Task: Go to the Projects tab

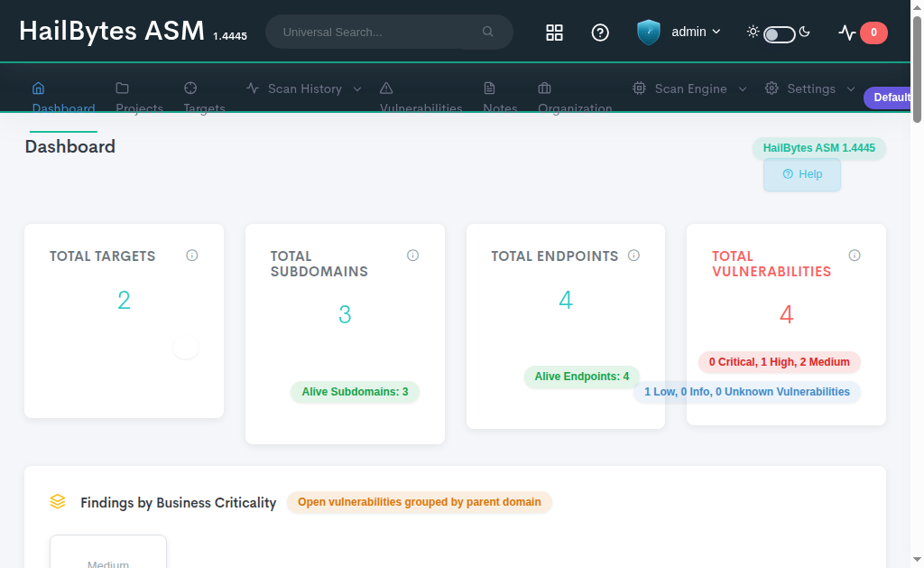Action: click(x=139, y=98)
